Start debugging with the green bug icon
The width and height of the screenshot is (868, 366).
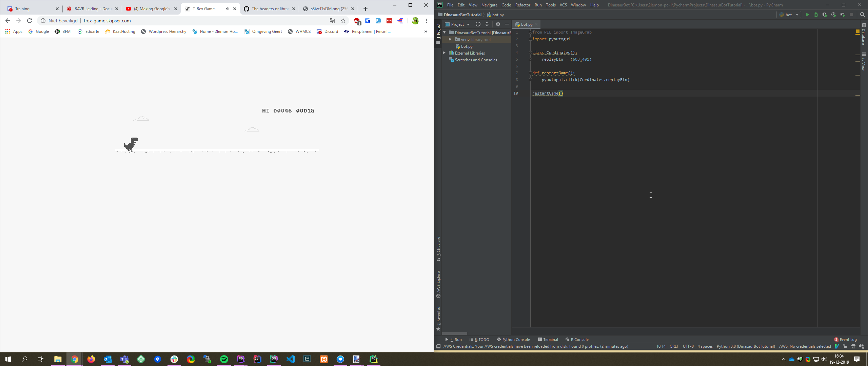pos(816,15)
